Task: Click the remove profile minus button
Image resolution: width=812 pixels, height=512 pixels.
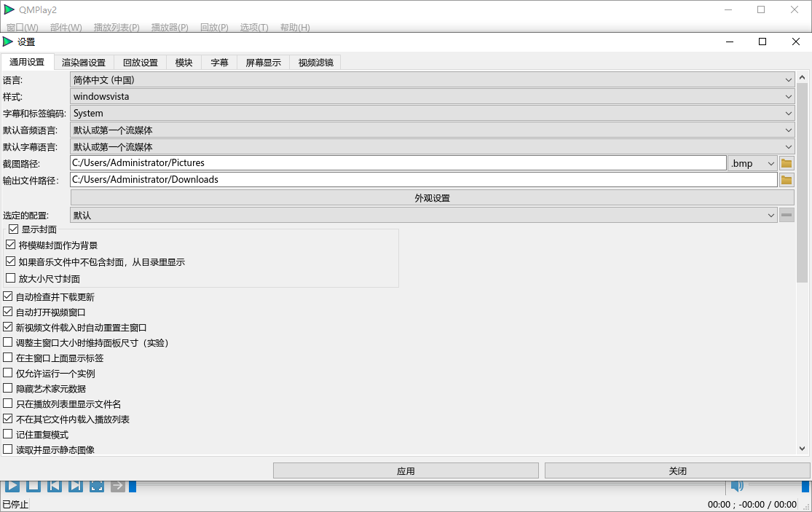Action: tap(787, 215)
